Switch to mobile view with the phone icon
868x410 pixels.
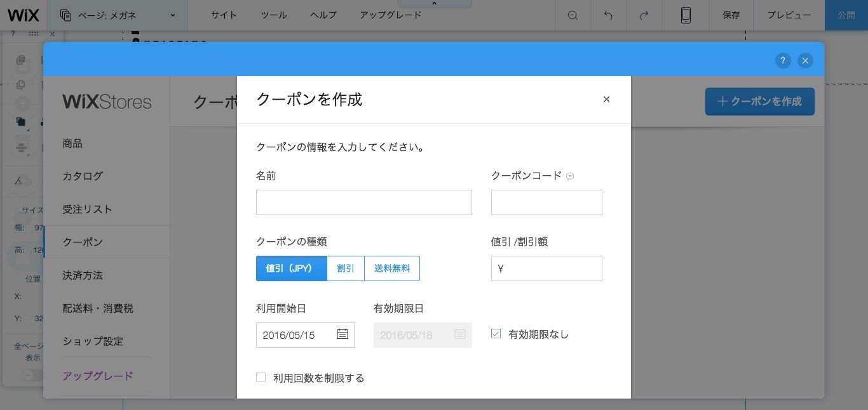click(x=686, y=15)
